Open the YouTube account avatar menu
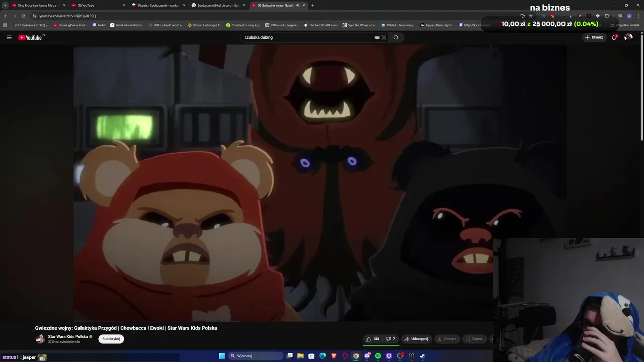Viewport: 644px width, 362px height. 628,37
